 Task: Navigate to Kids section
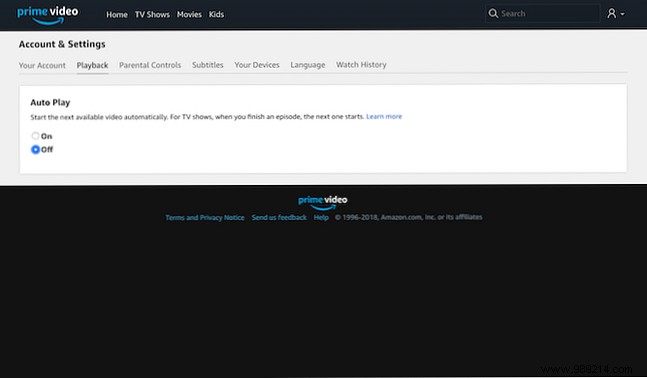216,14
